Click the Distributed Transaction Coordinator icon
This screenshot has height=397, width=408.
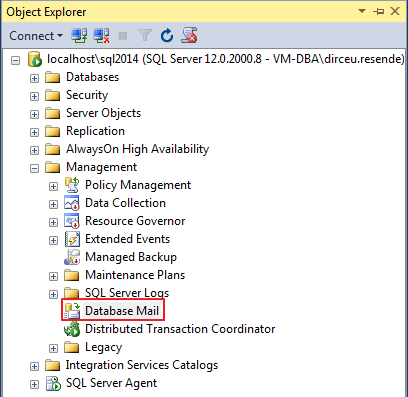tap(72, 329)
